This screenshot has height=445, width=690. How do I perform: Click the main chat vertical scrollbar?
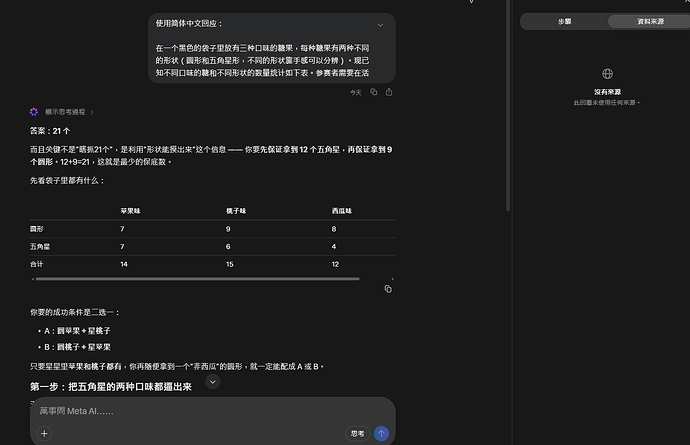click(508, 106)
